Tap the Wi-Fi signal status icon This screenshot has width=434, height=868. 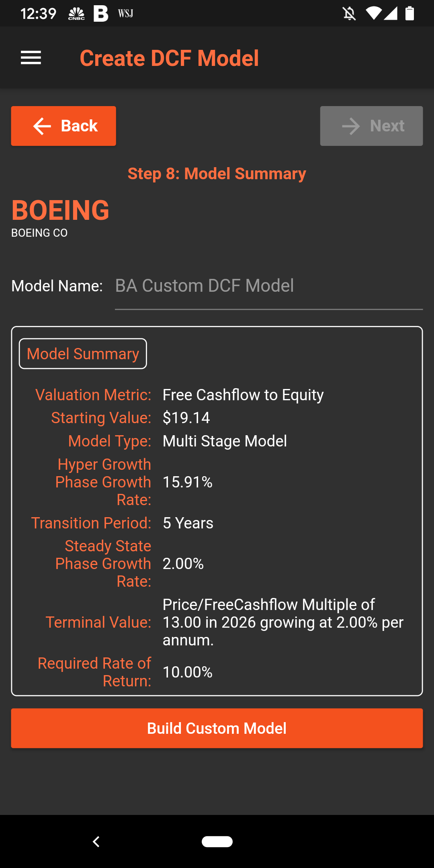coord(373,14)
